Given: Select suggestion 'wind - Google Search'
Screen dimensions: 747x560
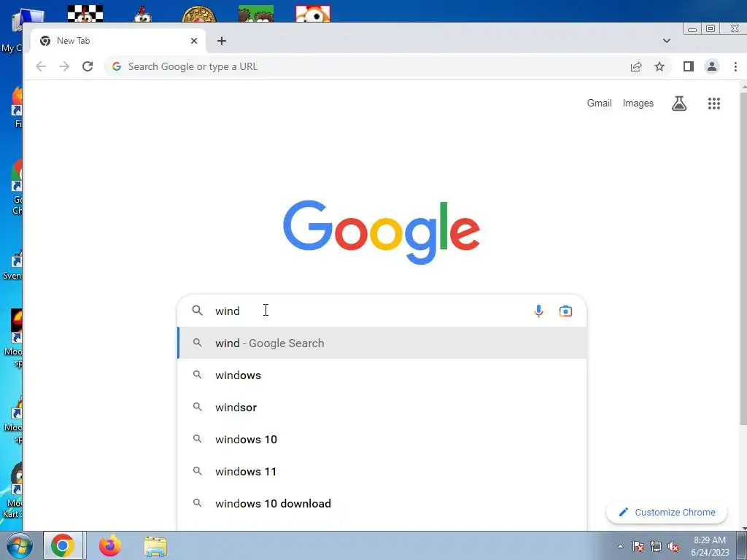Looking at the screenshot, I should pyautogui.click(x=382, y=343).
